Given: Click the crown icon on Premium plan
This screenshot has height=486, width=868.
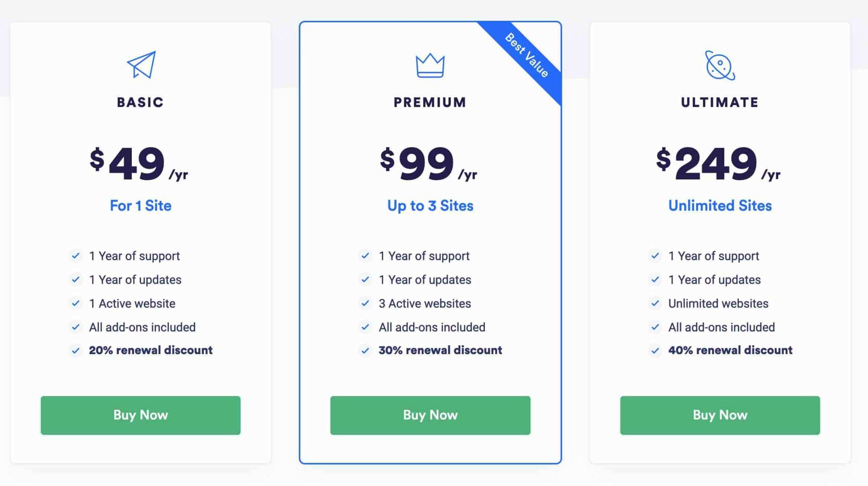Looking at the screenshot, I should [x=430, y=66].
